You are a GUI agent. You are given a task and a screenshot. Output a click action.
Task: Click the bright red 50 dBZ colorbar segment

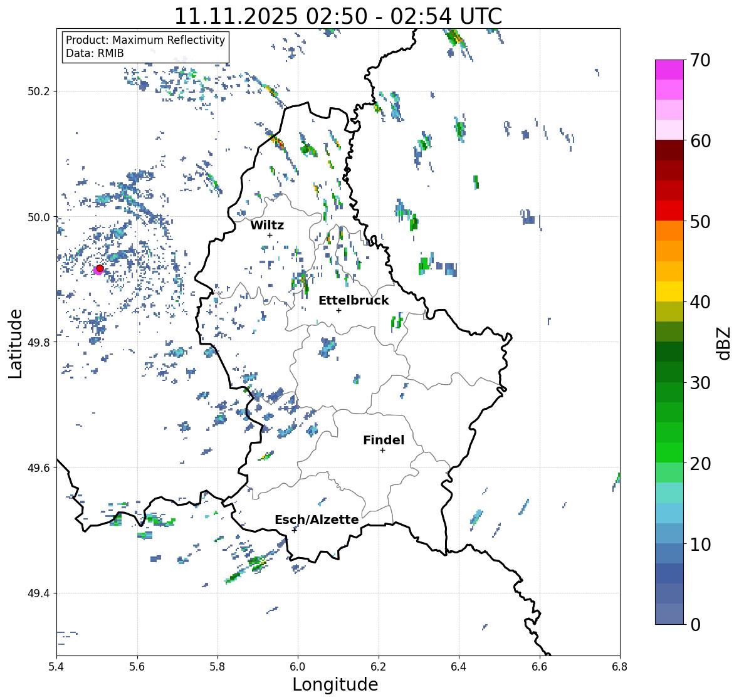coord(669,211)
